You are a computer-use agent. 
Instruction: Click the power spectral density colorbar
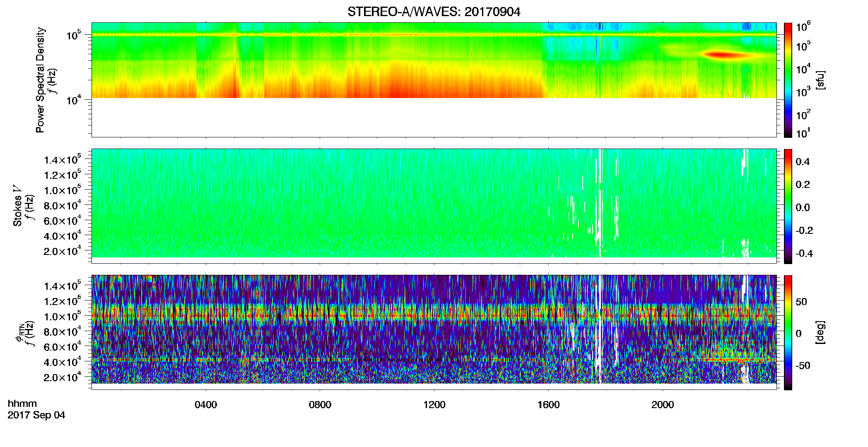pyautogui.click(x=788, y=80)
